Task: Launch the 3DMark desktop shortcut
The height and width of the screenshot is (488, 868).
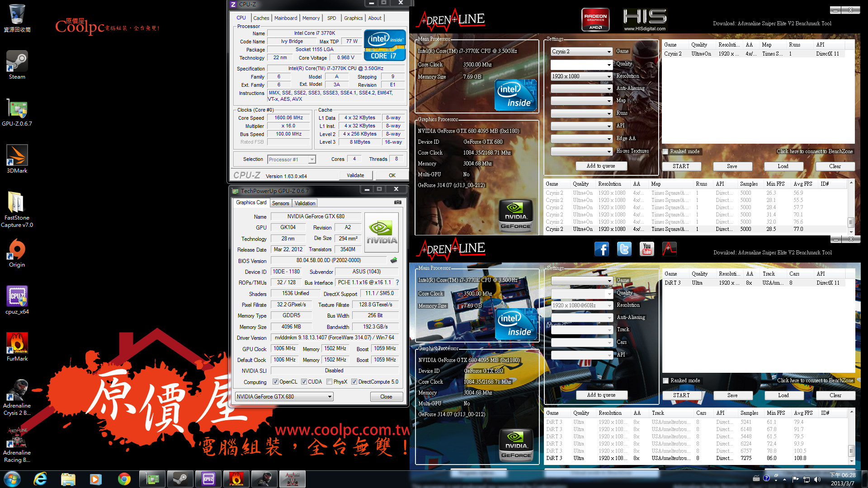Action: [x=17, y=159]
